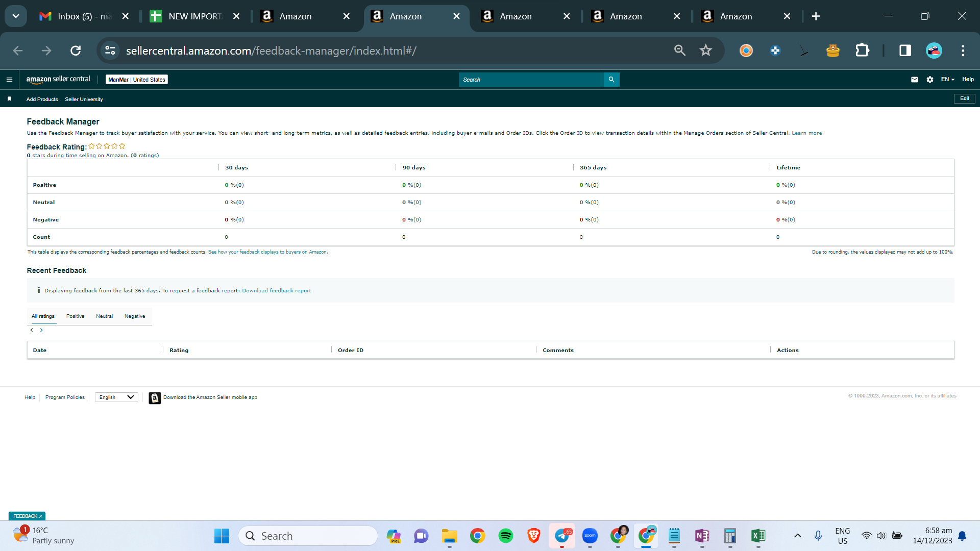Go to next feedback page arrow
This screenshot has width=980, height=551.
41,330
